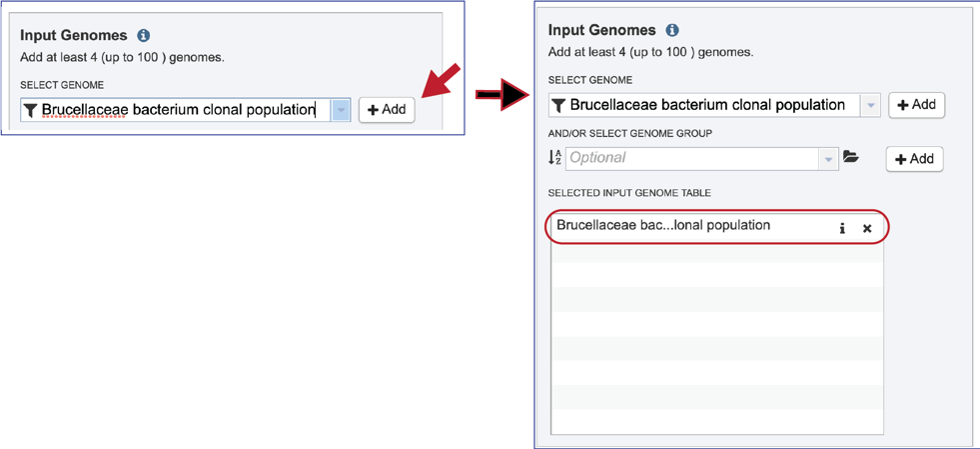
Task: Toggle the A-Z sort icon for genome group
Action: (555, 158)
